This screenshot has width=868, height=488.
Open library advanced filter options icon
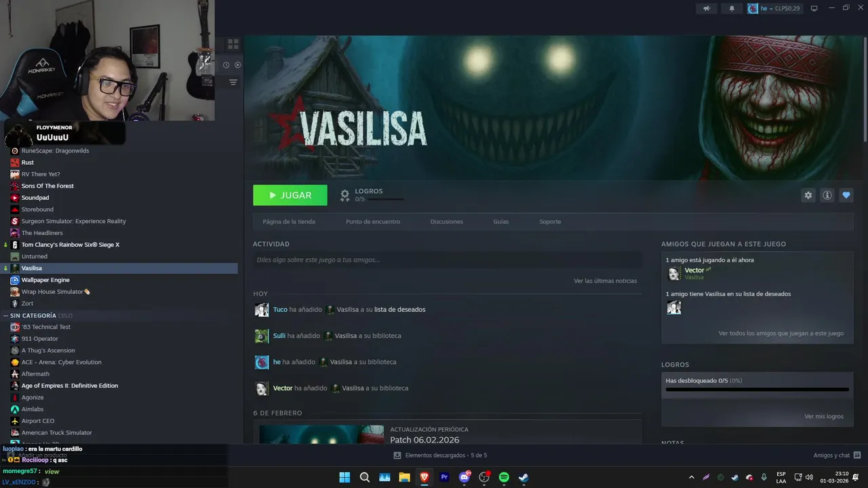(233, 82)
